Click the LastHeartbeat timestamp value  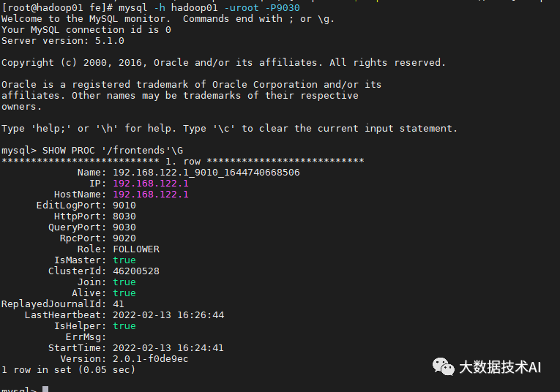point(168,315)
